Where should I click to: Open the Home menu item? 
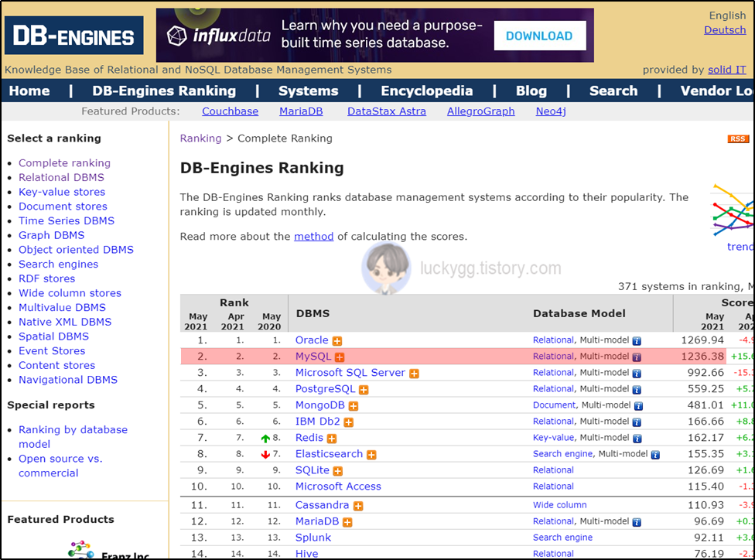[x=29, y=91]
